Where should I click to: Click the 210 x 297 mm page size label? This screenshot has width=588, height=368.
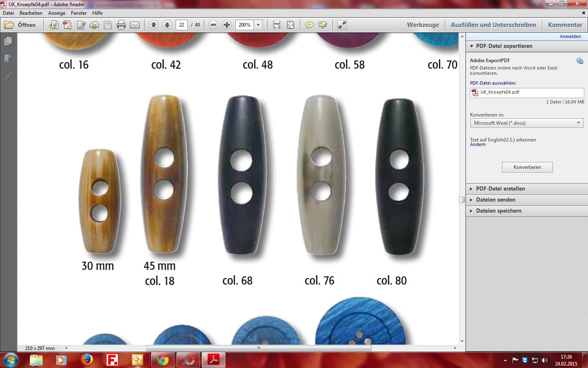(40, 348)
